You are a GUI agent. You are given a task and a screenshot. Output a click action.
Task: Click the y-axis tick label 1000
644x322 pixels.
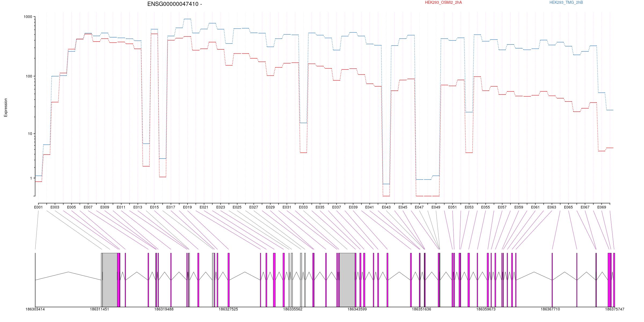28,17
